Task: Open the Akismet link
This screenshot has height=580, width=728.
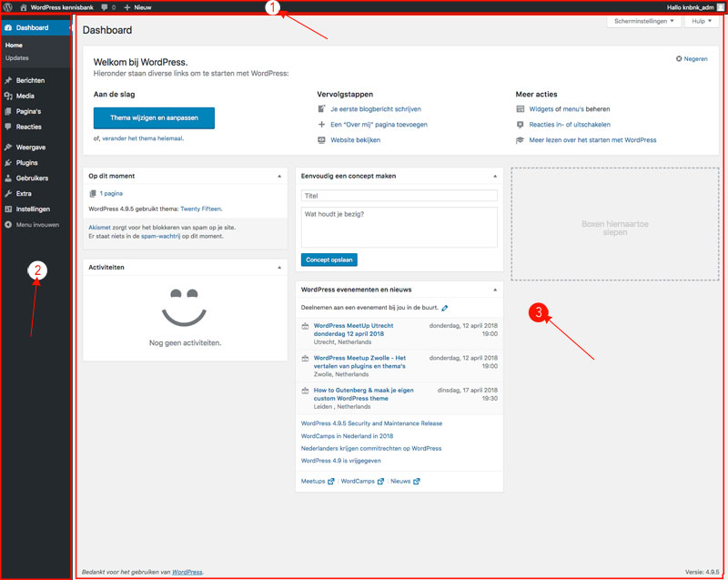Action: tap(99, 228)
